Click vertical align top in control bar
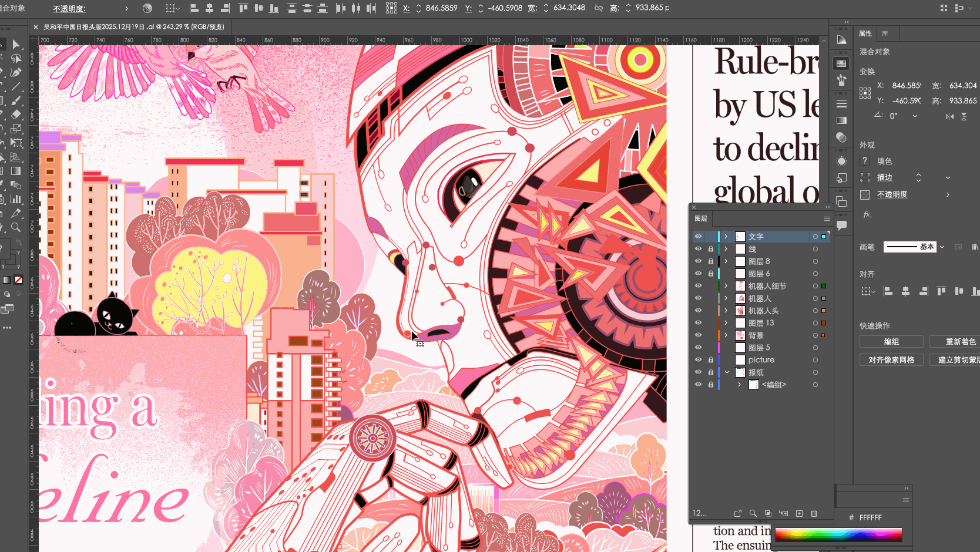 pyautogui.click(x=243, y=8)
